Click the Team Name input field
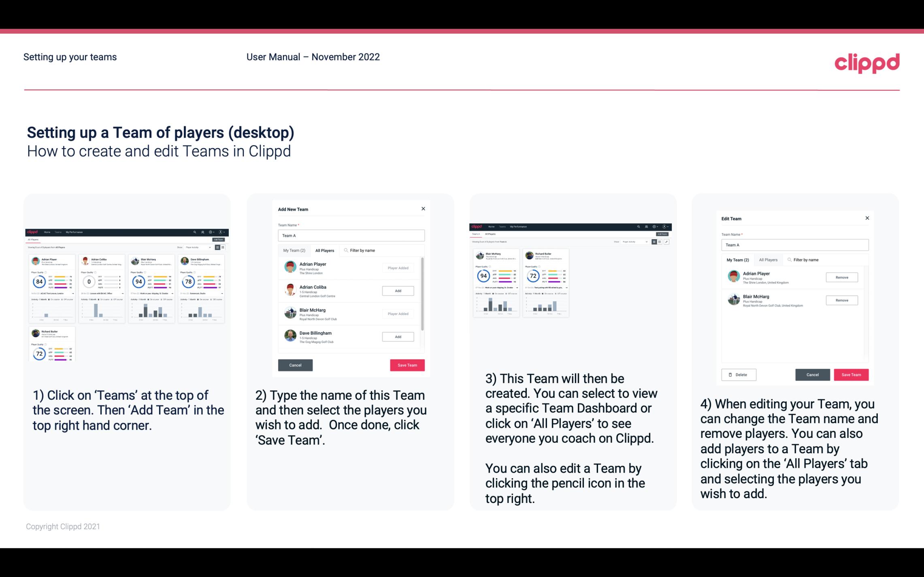 (351, 235)
